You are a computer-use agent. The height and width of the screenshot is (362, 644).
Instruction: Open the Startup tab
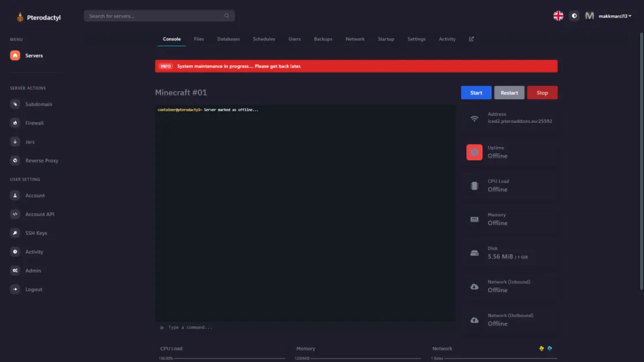(386, 39)
